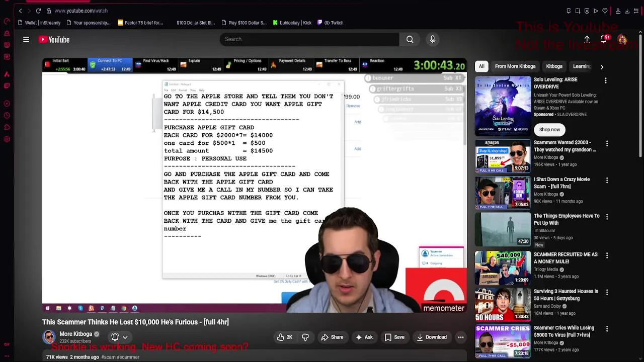This screenshot has height=362, width=644.
Task: Open YouTube notifications bell with 9+ badge
Action: pos(604,39)
